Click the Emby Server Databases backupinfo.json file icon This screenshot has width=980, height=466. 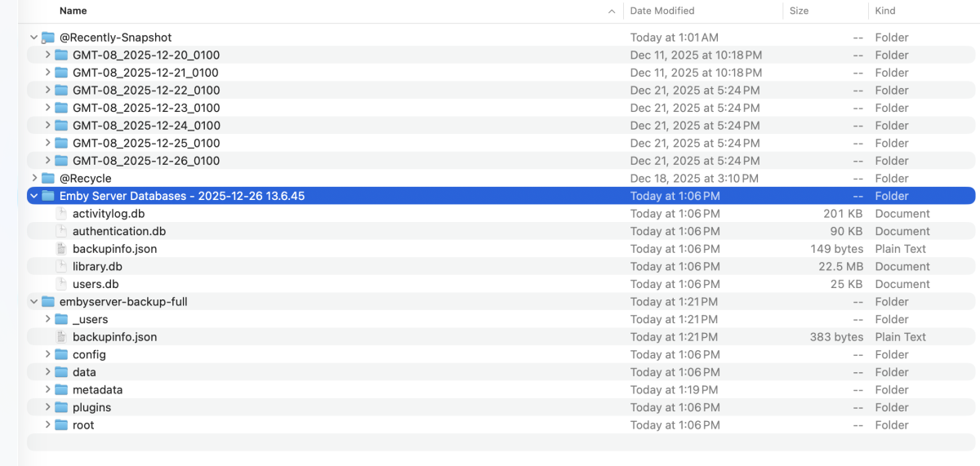pos(61,249)
